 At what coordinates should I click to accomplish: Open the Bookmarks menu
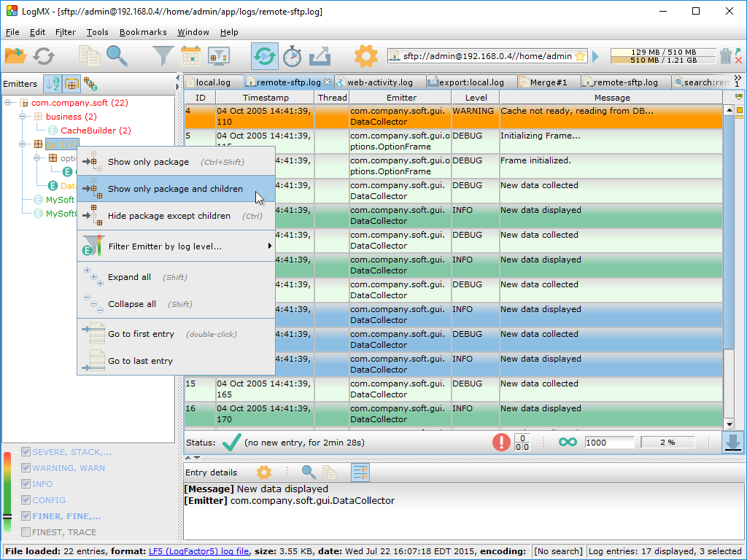tap(143, 32)
